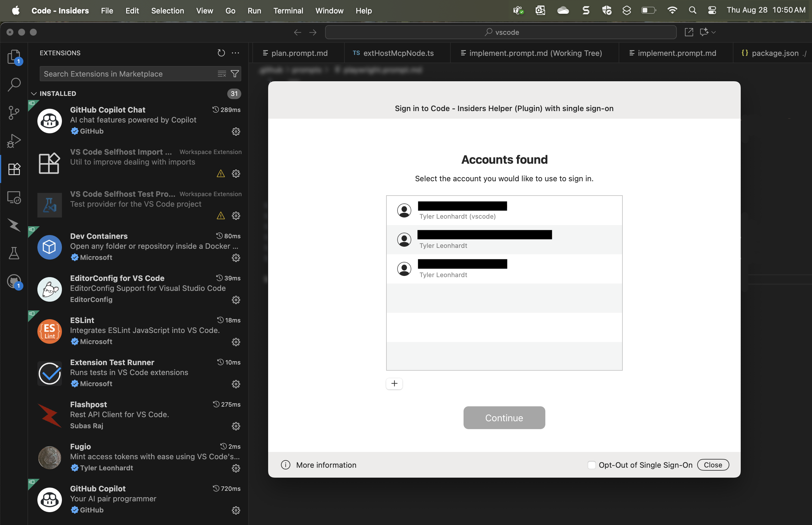Open the Remote Explorer view
This screenshot has height=525, width=812.
(x=14, y=197)
